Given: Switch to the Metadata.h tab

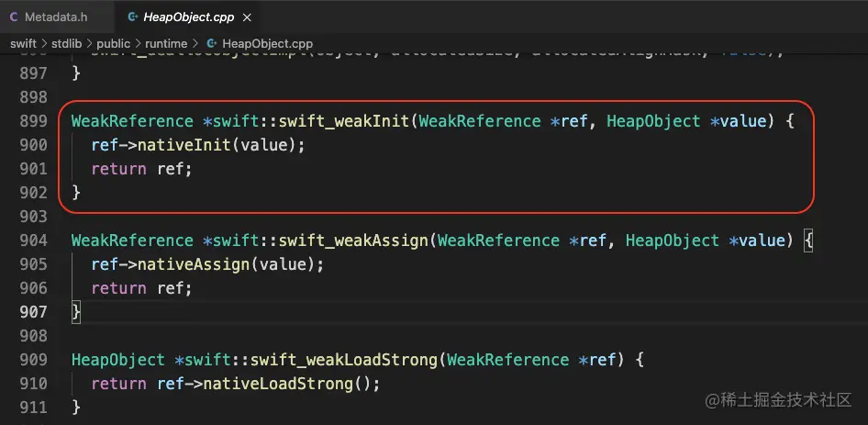Looking at the screenshot, I should coord(56,17).
